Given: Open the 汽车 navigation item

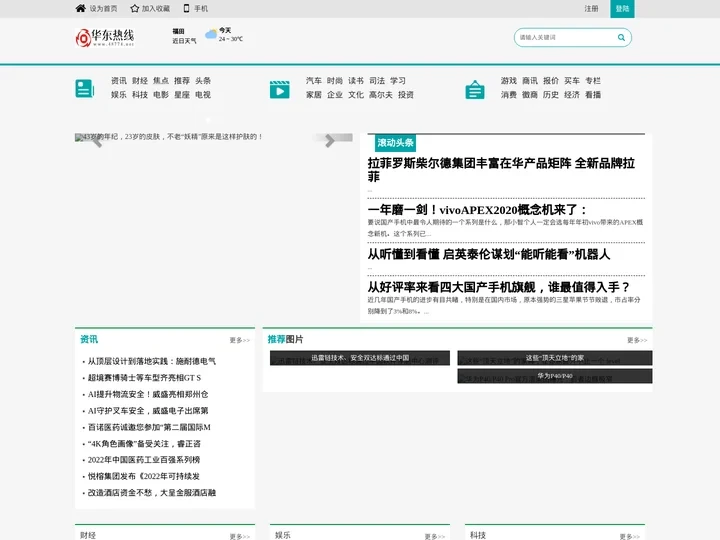Looking at the screenshot, I should [314, 81].
